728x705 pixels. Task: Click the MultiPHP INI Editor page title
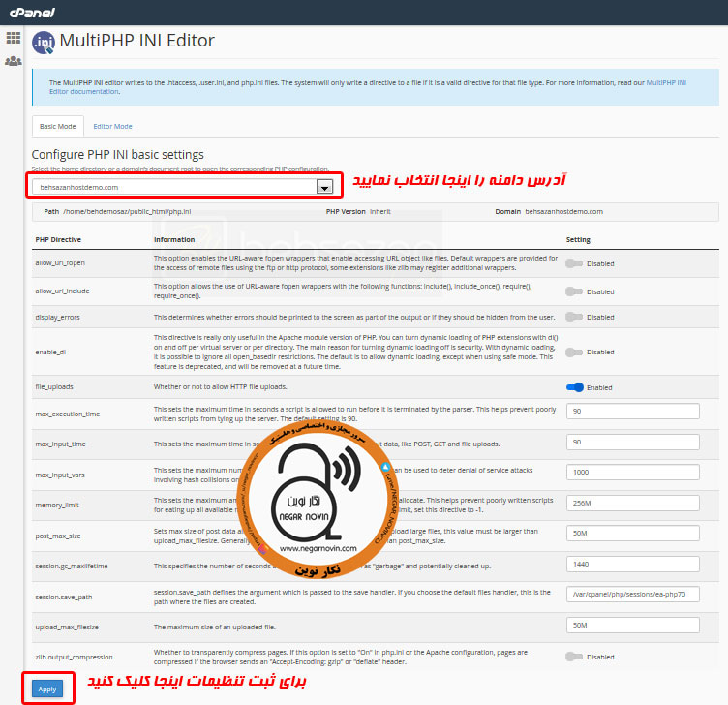pos(136,41)
